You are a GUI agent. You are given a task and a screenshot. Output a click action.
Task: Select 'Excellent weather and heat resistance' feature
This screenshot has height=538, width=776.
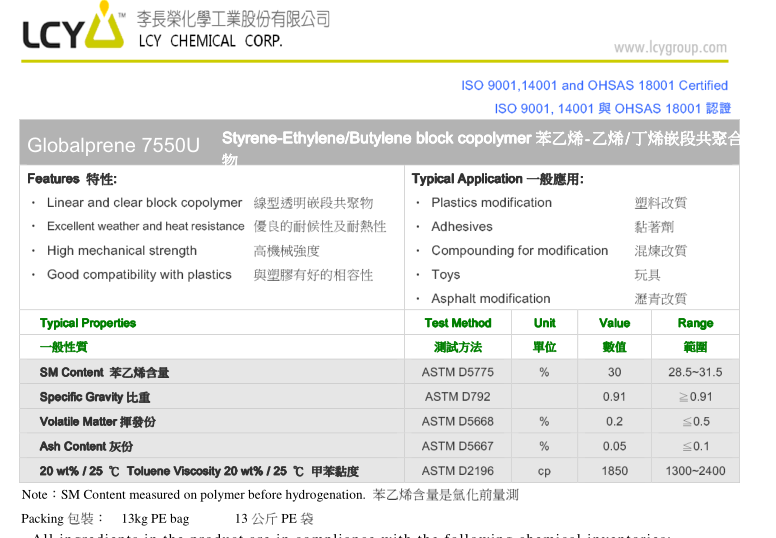click(146, 226)
